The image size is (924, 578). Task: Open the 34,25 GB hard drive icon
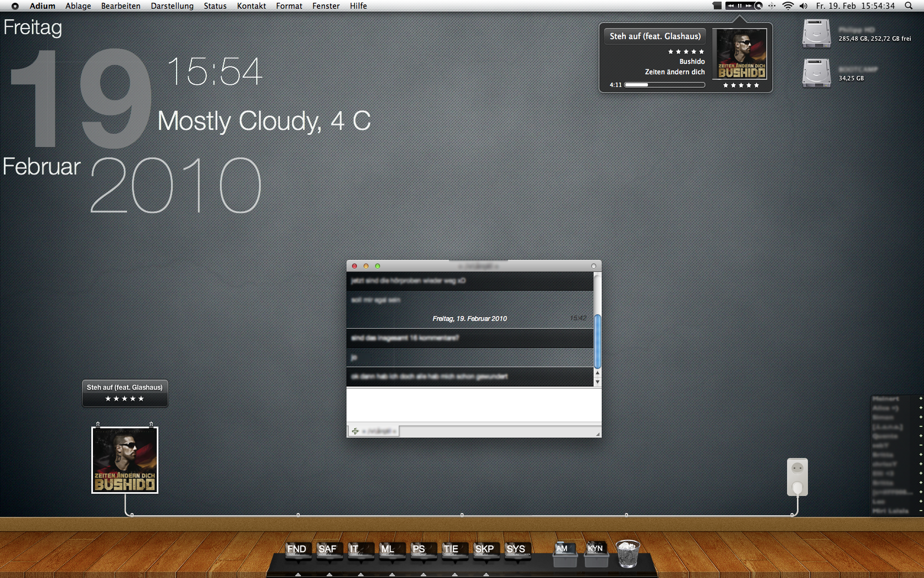[816, 73]
